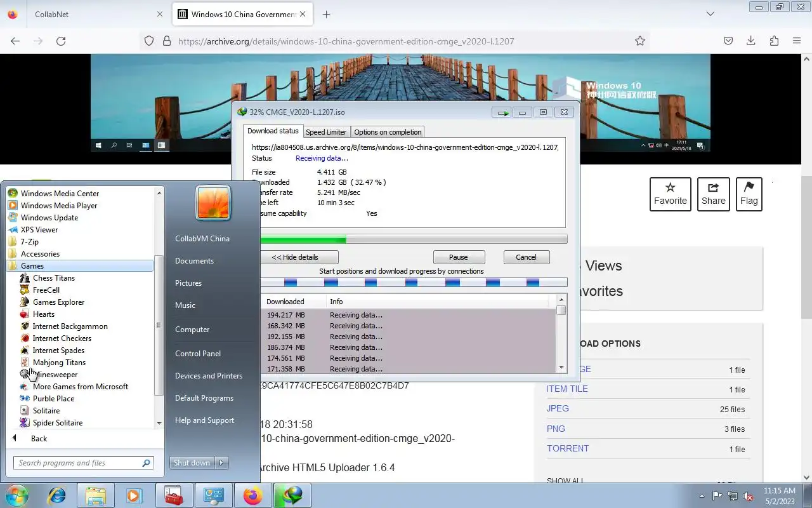Pause the download
The image size is (812, 508).
[x=459, y=257]
